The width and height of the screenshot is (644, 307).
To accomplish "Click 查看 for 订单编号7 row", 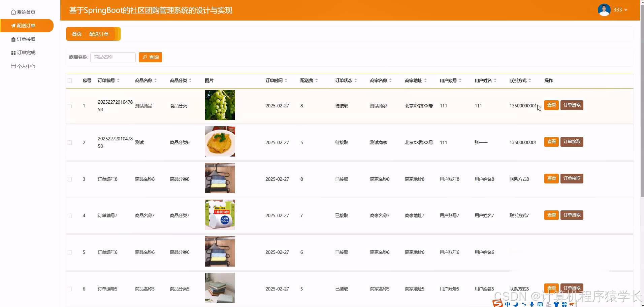I will [551, 215].
